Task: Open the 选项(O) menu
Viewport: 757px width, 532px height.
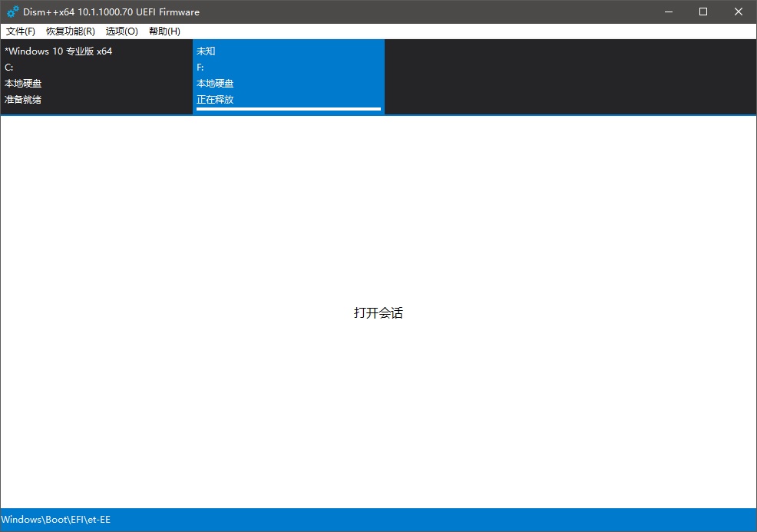Action: point(121,31)
